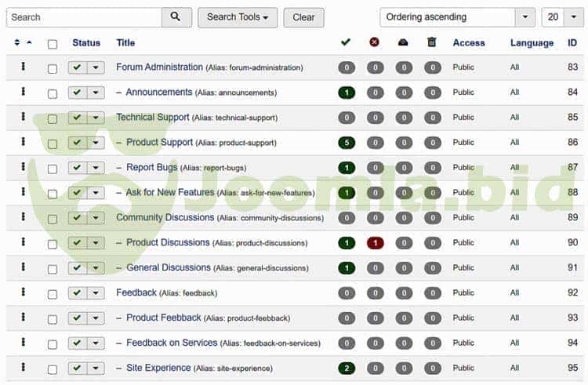Screen dimensions: 588x385
Task: Grab the drag handle for Forum Administration row
Action: tap(24, 67)
